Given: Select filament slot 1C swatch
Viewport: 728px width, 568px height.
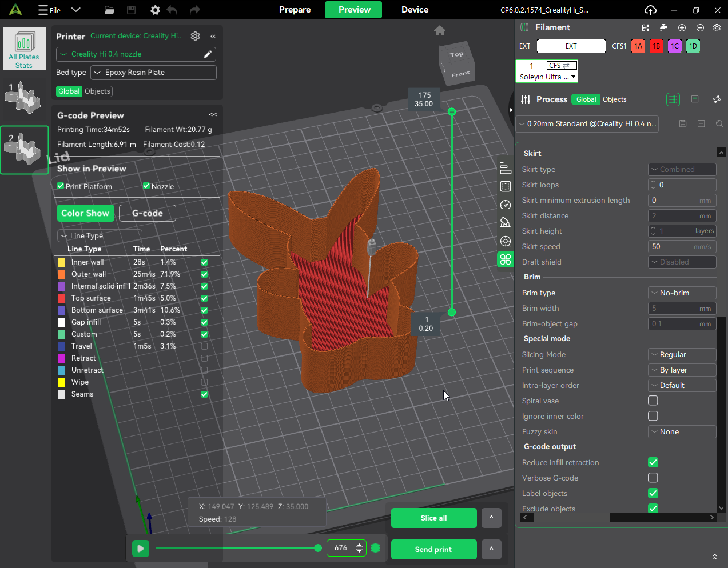Looking at the screenshot, I should 675,46.
